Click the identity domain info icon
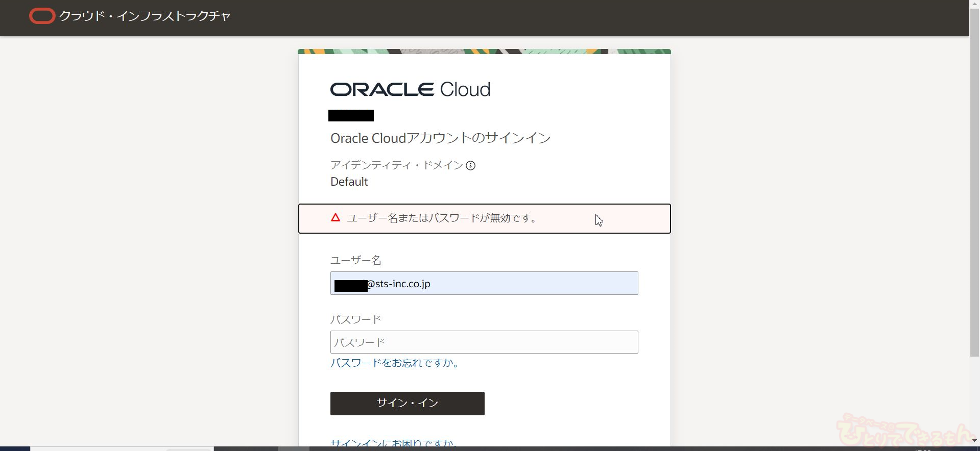Screen dimensions: 980x451 click(x=470, y=165)
